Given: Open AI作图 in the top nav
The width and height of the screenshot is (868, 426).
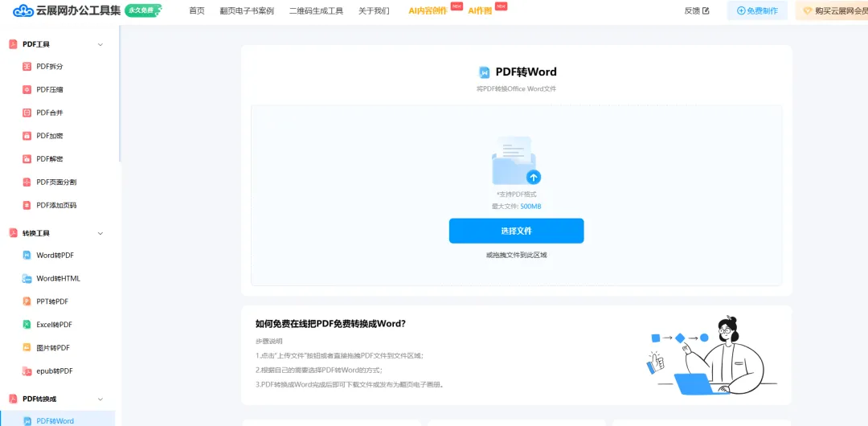Looking at the screenshot, I should click(x=480, y=10).
